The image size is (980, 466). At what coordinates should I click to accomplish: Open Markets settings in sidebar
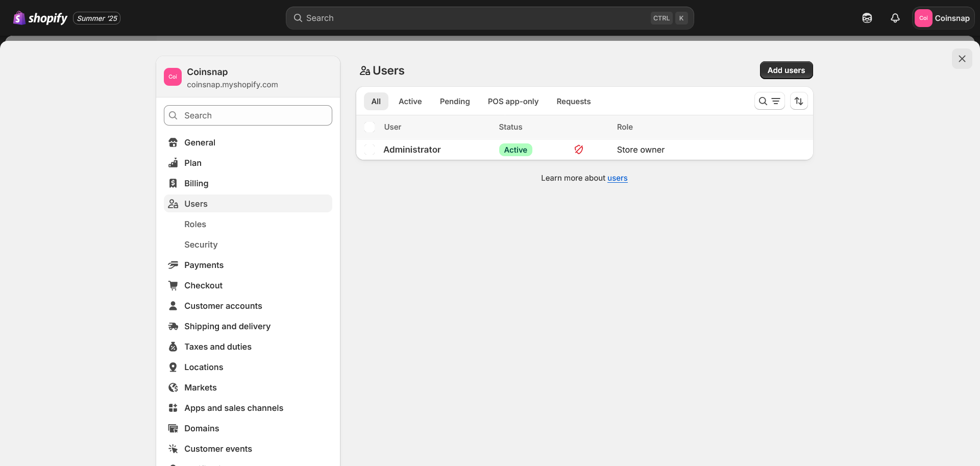200,387
